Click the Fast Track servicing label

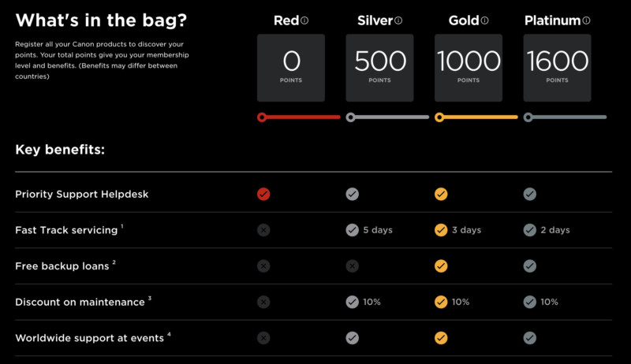66,230
